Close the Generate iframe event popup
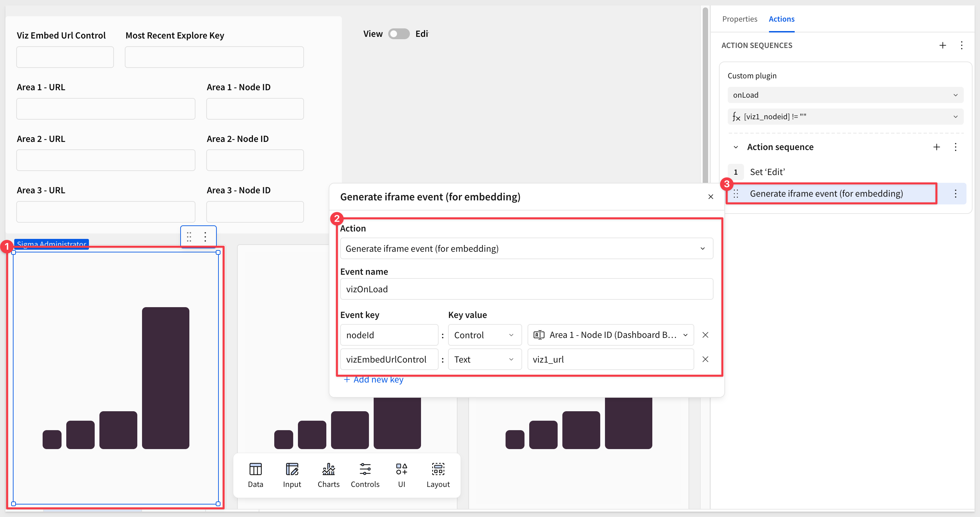Image resolution: width=980 pixels, height=517 pixels. 710,197
